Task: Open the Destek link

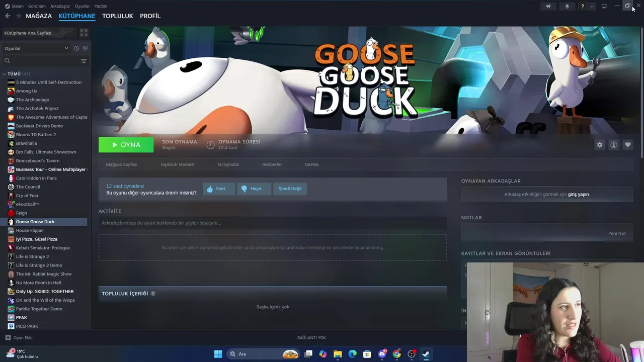Action: click(x=311, y=164)
